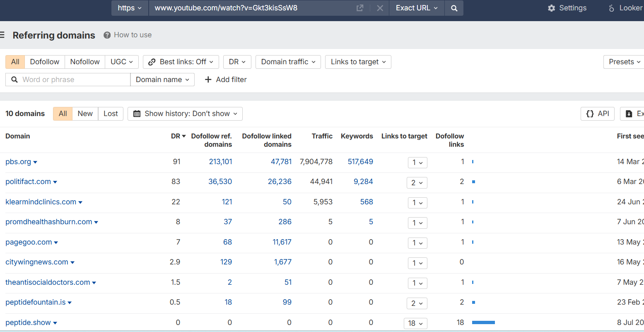Open the Show history dropdown

(185, 114)
